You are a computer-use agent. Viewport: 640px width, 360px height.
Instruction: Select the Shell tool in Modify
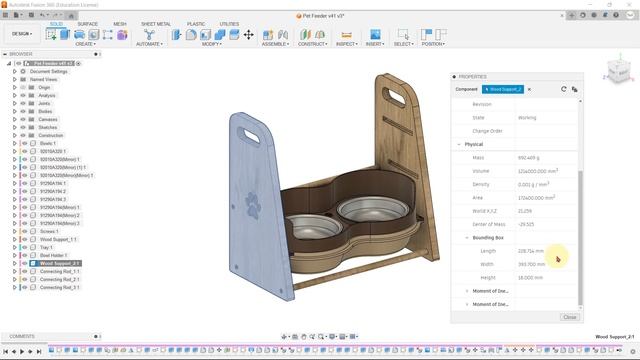click(x=205, y=35)
